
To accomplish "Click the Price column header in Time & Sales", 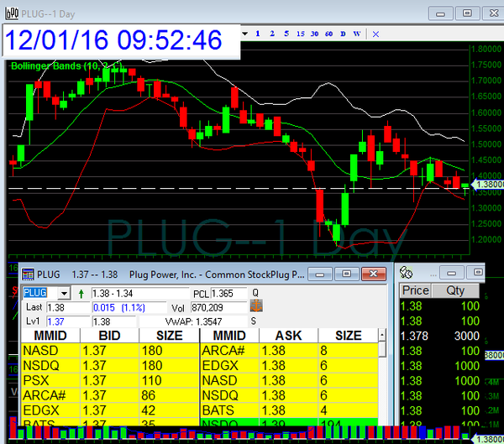I will point(416,290).
